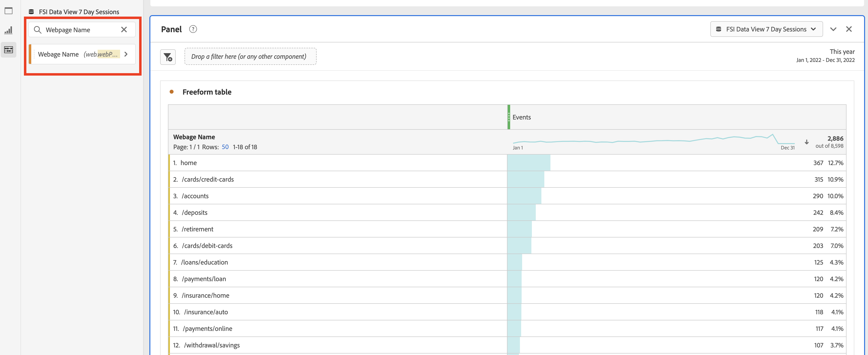Select the /insurance/auto row
Screen dimensions: 868x355
[x=507, y=312]
